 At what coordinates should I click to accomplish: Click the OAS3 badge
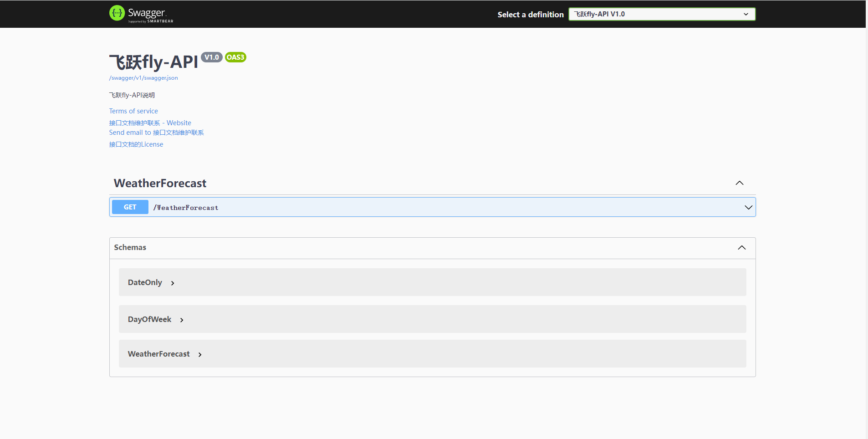click(x=235, y=57)
